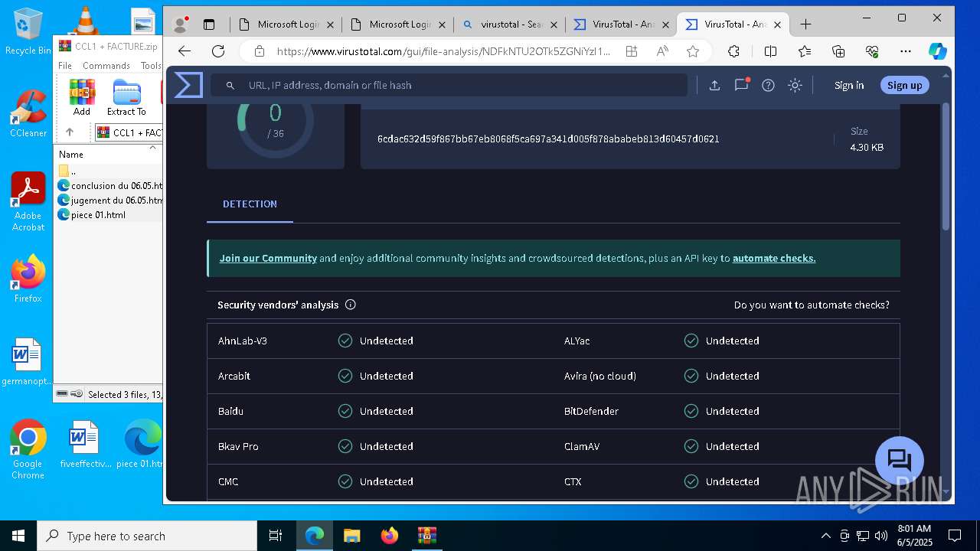Switch to the inactive VirusTotal tab

[620, 24]
